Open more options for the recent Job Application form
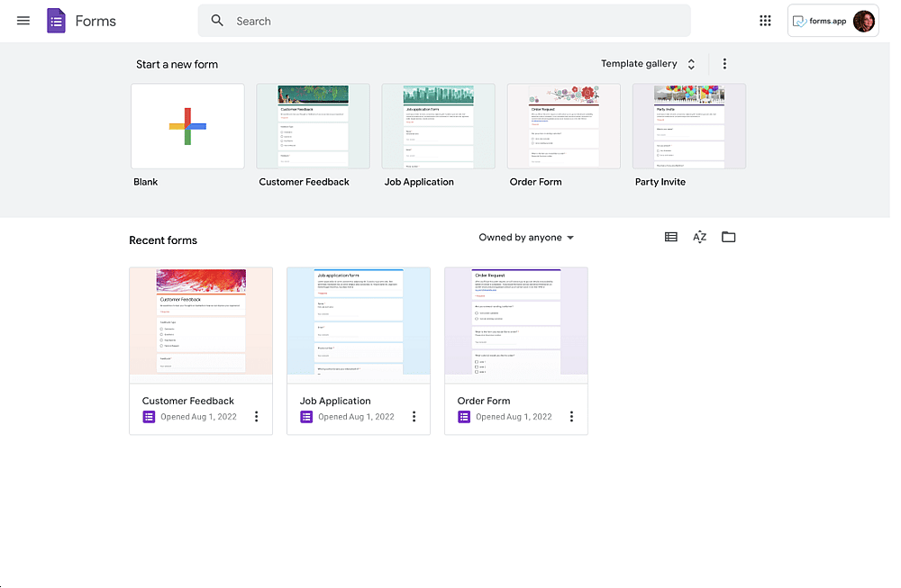 414,417
